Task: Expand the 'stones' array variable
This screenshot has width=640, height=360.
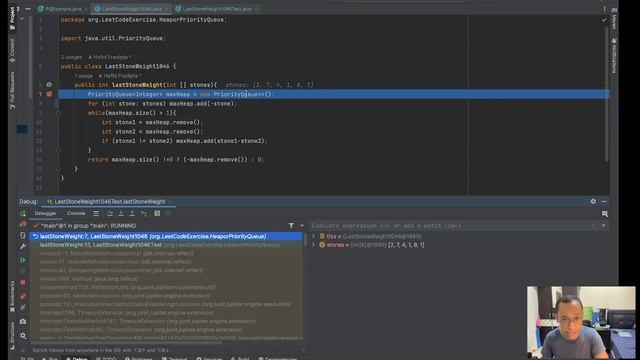Action: point(313,245)
